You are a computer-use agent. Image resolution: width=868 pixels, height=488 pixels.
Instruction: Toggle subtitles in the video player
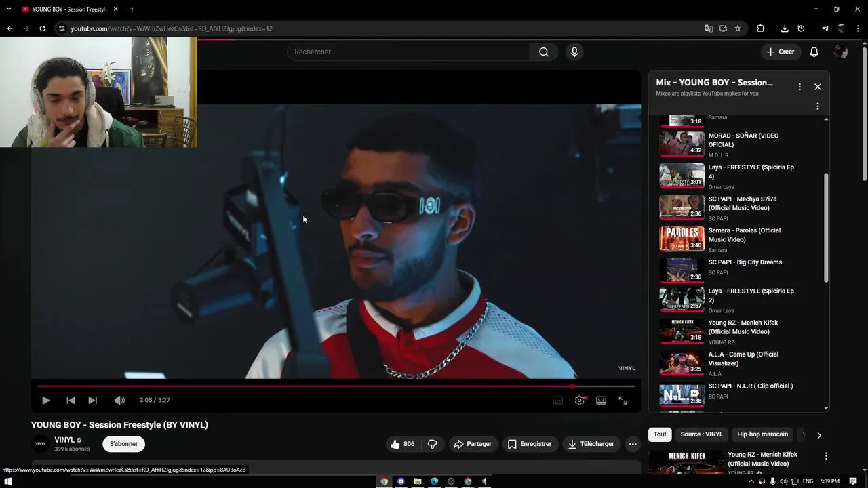tap(557, 401)
